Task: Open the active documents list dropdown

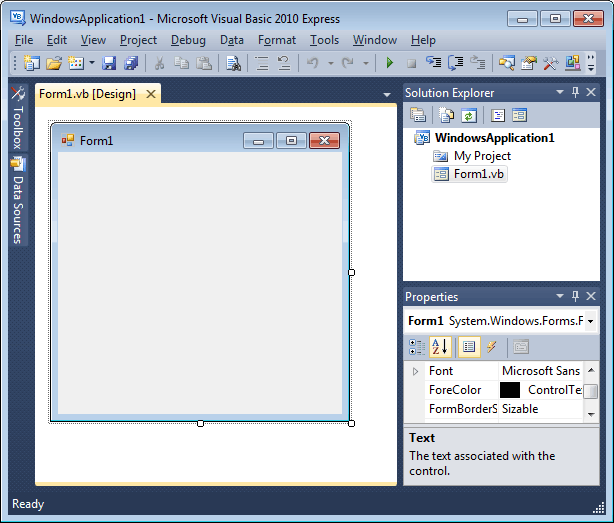Action: [x=387, y=94]
